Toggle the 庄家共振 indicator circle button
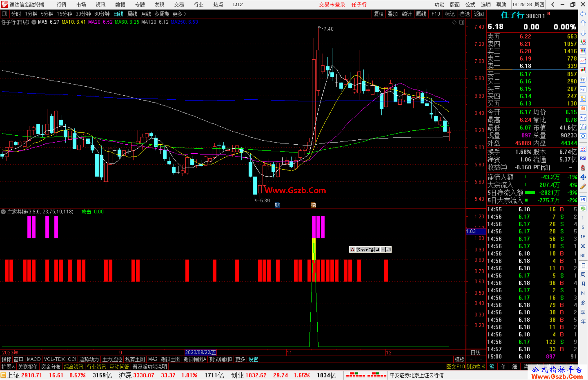This screenshot has width=588, height=380. pyautogui.click(x=3, y=212)
